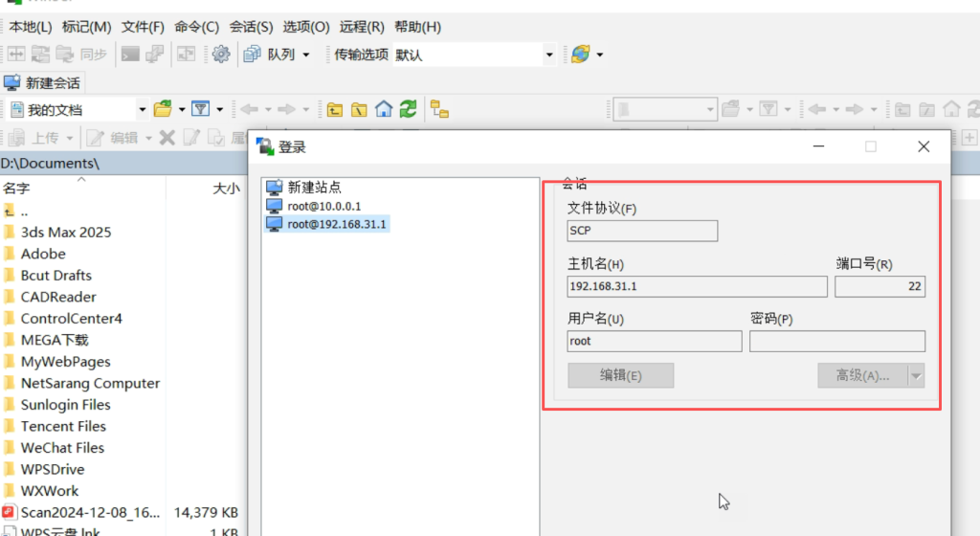Open the 文件(F) menu

[143, 27]
